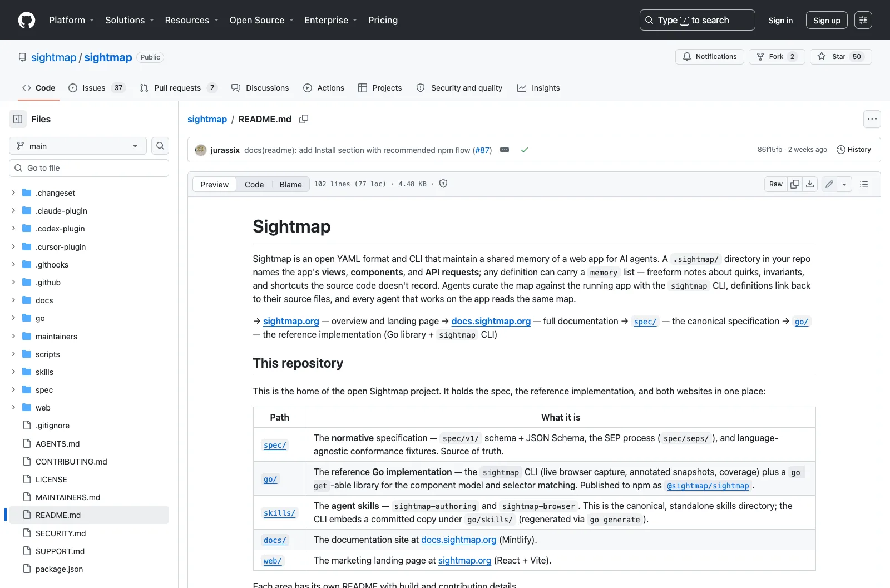Focus the Go to file input

click(89, 168)
